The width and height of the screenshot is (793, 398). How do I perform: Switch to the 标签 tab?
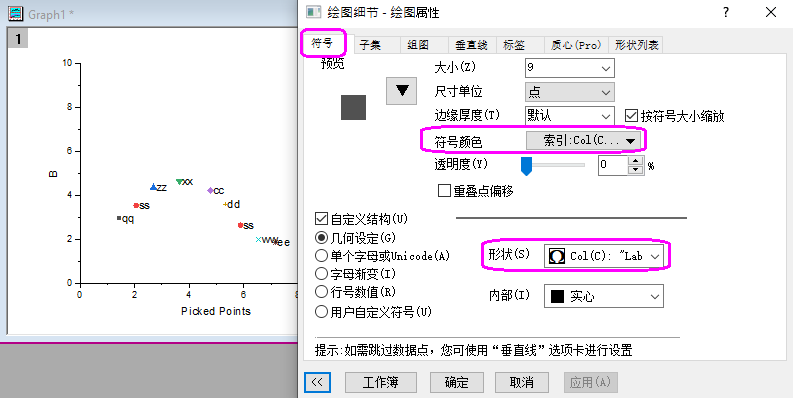point(514,45)
